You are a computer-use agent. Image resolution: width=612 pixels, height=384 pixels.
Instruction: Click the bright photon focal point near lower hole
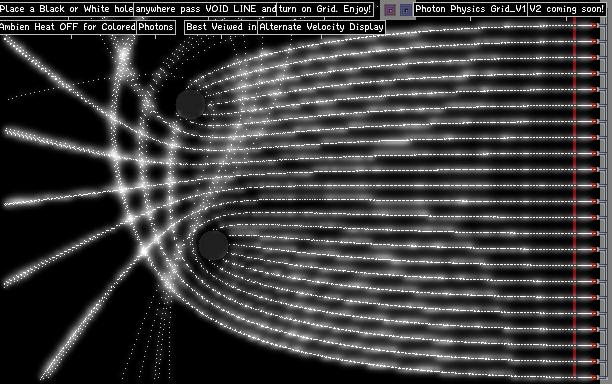pos(144,252)
